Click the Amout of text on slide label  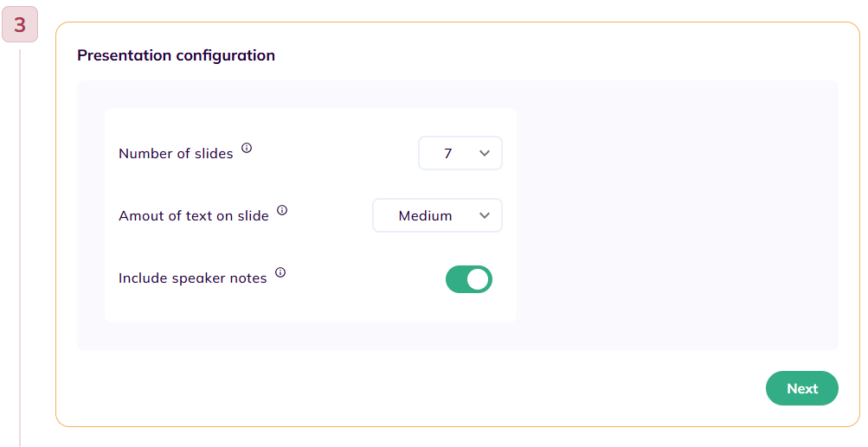click(x=194, y=216)
